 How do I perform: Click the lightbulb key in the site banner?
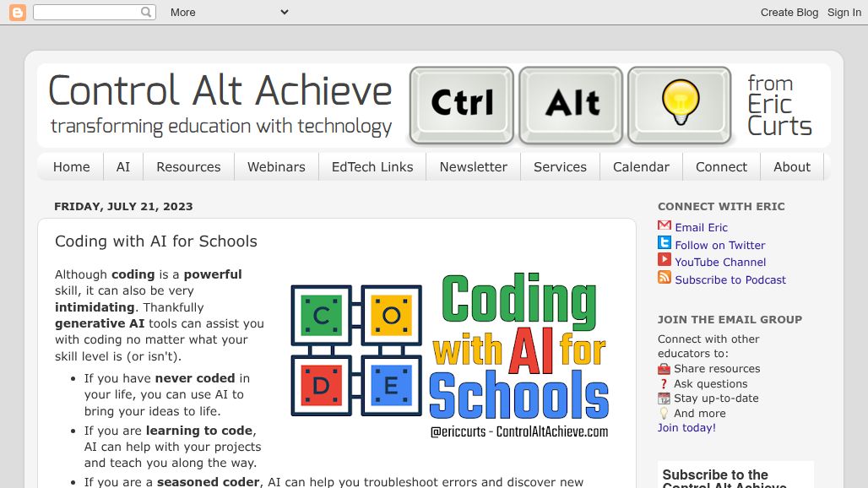point(679,106)
